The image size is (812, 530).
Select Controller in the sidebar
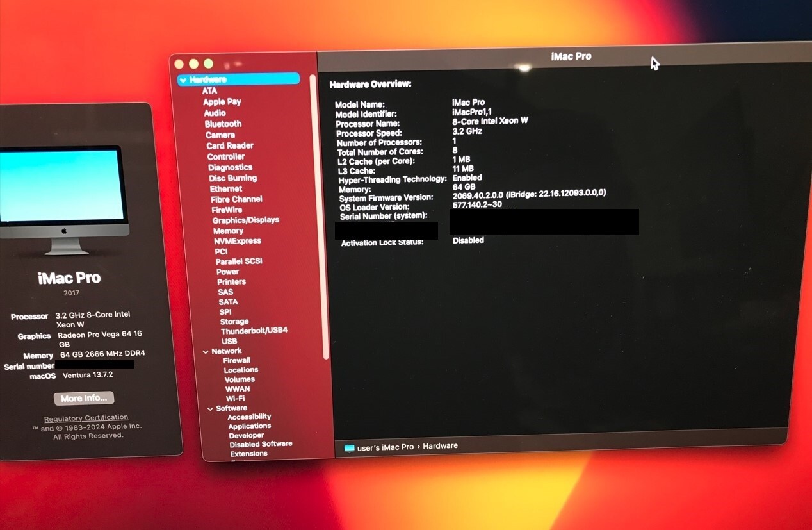tap(226, 156)
